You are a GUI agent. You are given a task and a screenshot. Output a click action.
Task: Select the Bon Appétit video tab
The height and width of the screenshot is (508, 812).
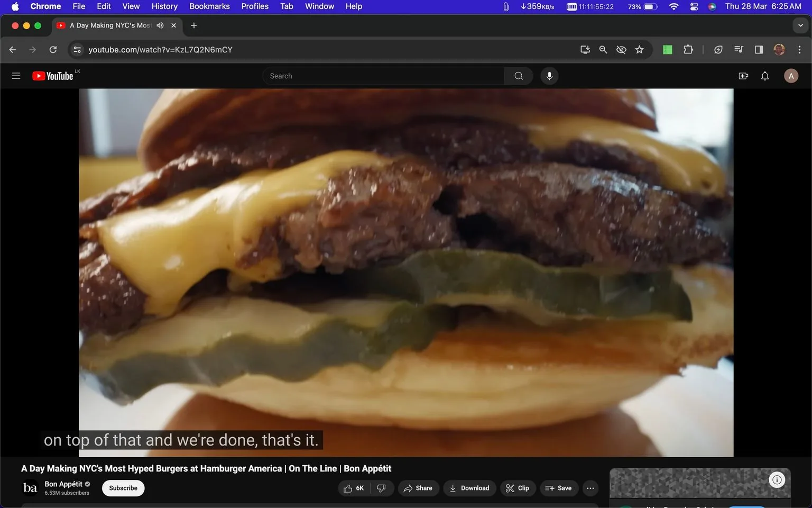click(108, 25)
